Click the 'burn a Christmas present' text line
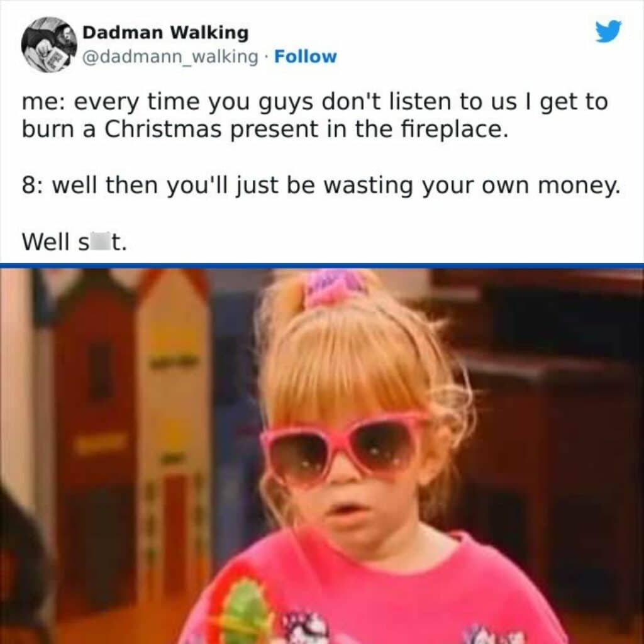The height and width of the screenshot is (644, 644). tap(265, 130)
